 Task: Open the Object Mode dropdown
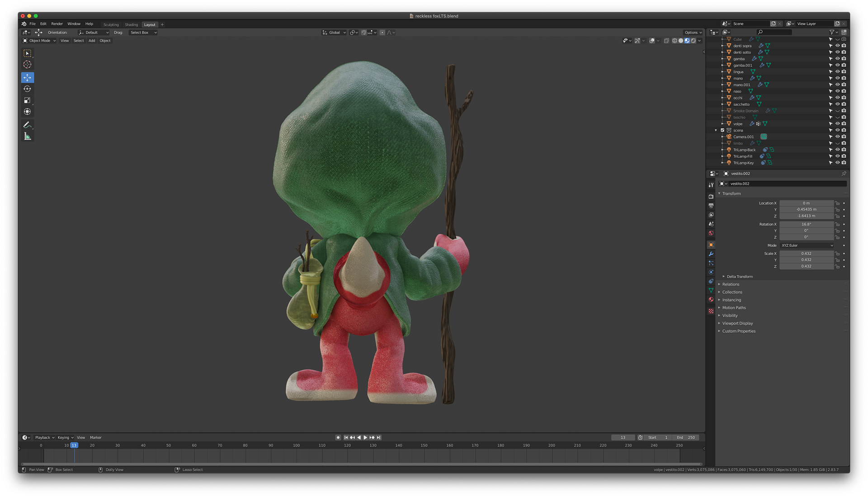40,41
